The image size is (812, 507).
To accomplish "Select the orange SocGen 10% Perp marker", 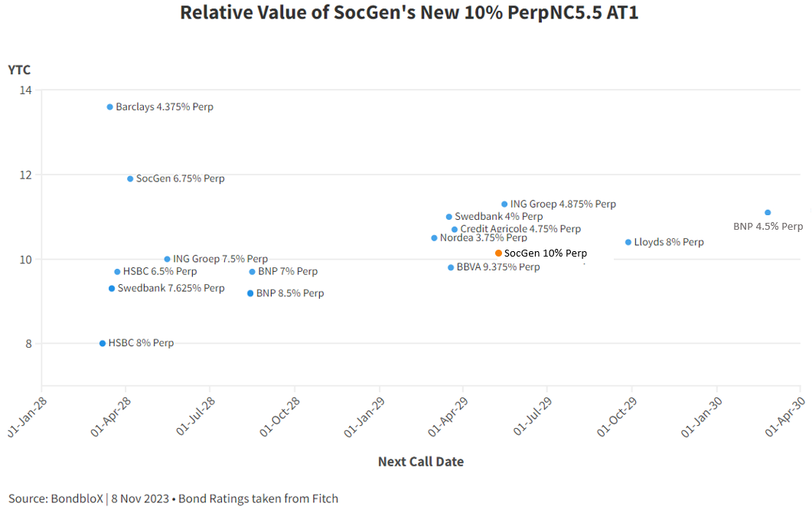I will 498,253.
